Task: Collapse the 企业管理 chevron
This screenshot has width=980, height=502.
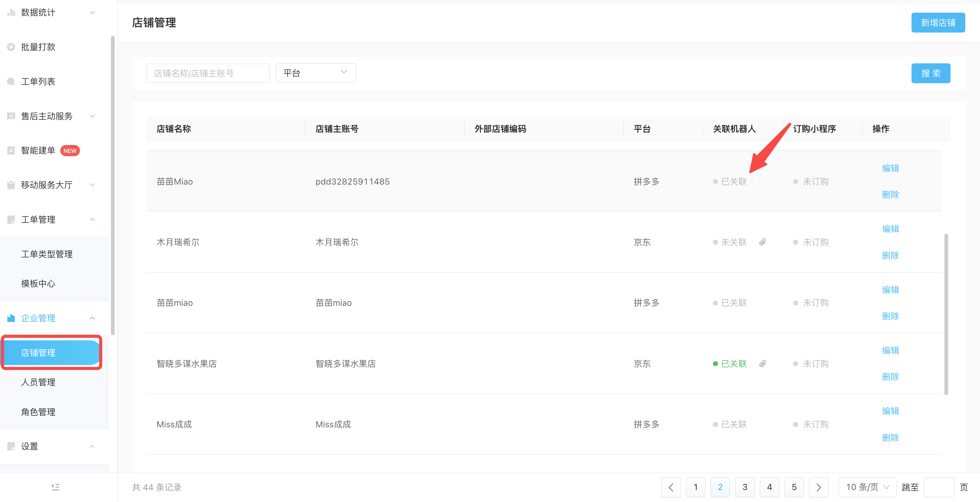Action: pyautogui.click(x=92, y=318)
